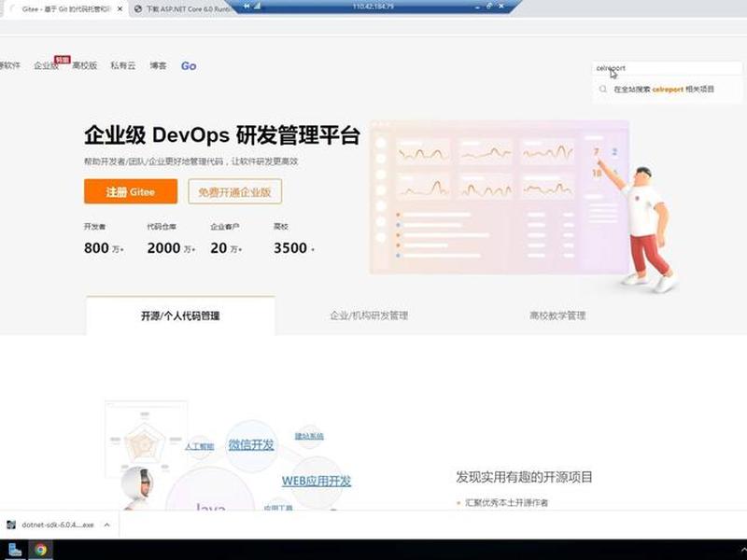Select the 高校教学管理 tab
Image resolution: width=747 pixels, height=560 pixels.
tap(557, 315)
